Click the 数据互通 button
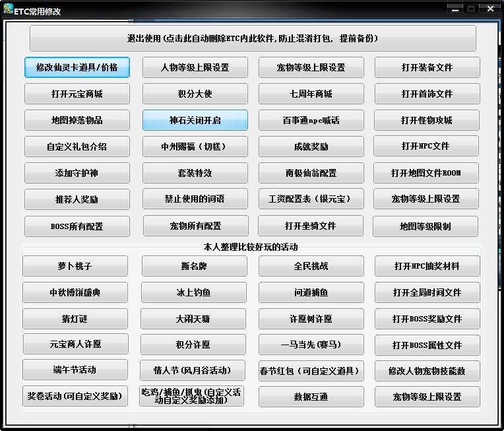This screenshot has height=431, width=504. (311, 397)
